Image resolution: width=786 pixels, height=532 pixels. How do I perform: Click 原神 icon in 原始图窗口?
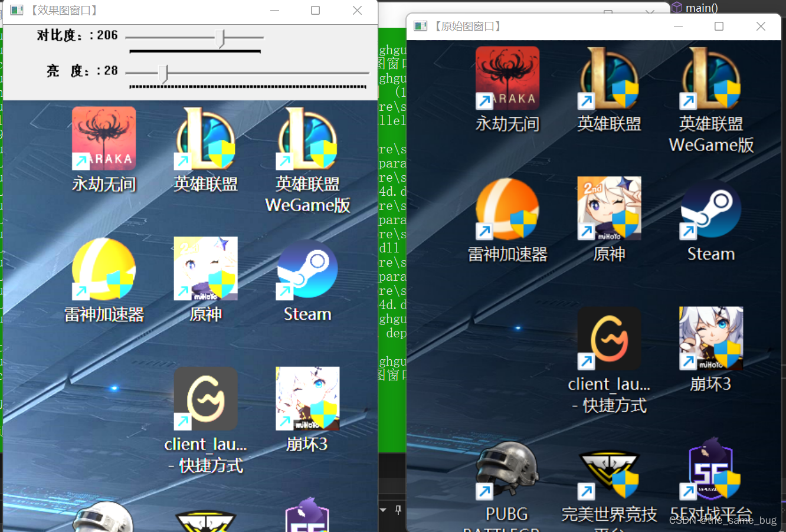[609, 209]
